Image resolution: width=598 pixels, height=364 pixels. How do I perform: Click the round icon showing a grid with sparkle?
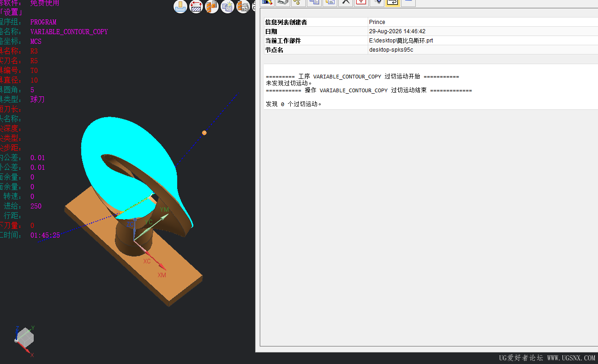tap(227, 6)
